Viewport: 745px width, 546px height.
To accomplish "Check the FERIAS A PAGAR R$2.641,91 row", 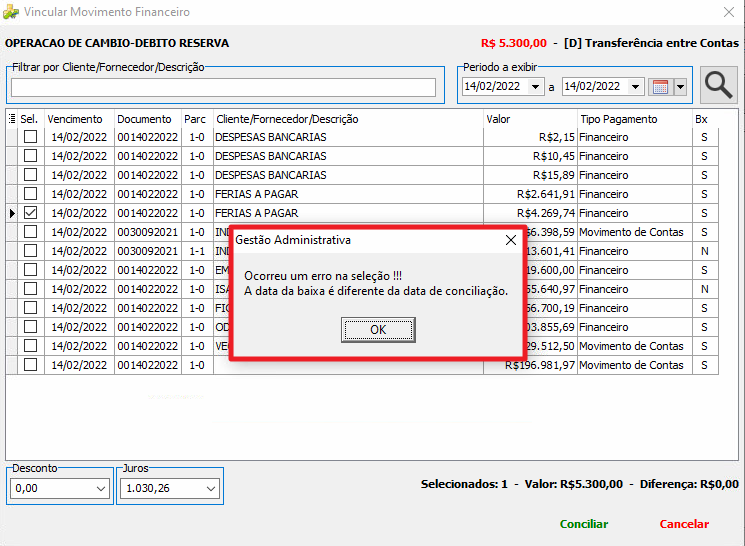I will point(30,194).
